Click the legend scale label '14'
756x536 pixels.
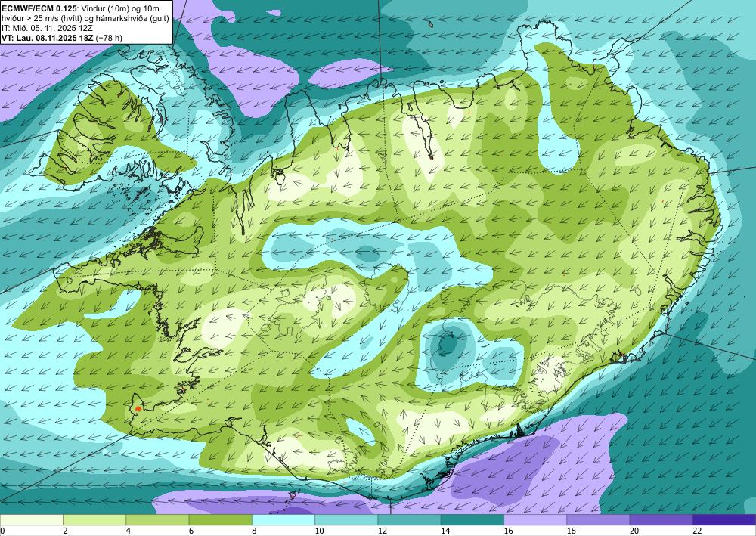pos(445,531)
